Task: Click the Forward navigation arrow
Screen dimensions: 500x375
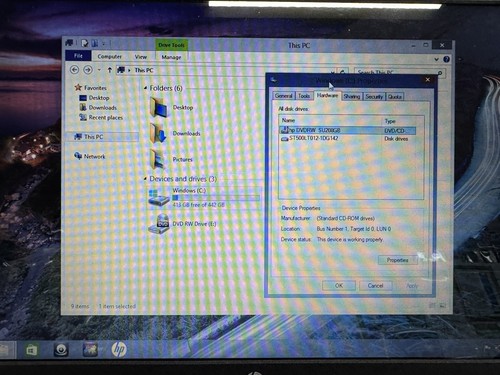Action: [88, 70]
